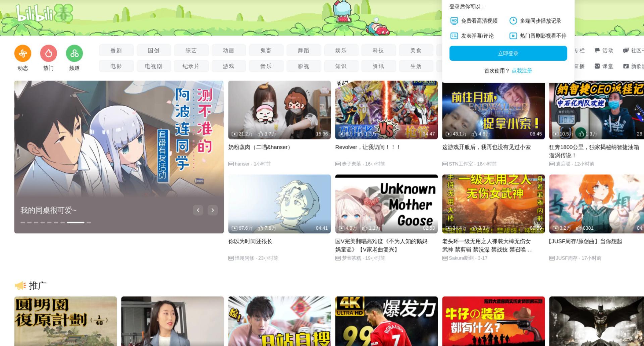Click the 热门番剧影视看不停 play icon
Screen dimensions: 644x346
point(513,36)
